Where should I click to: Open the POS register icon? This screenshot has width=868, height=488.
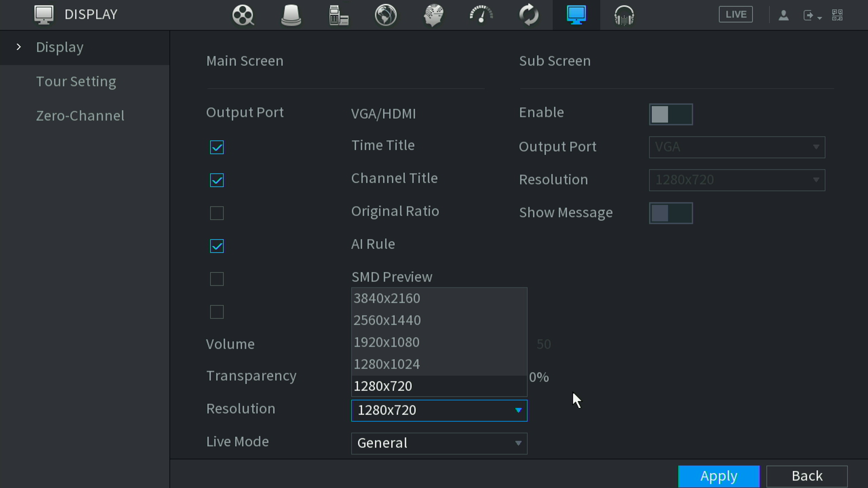coord(338,15)
